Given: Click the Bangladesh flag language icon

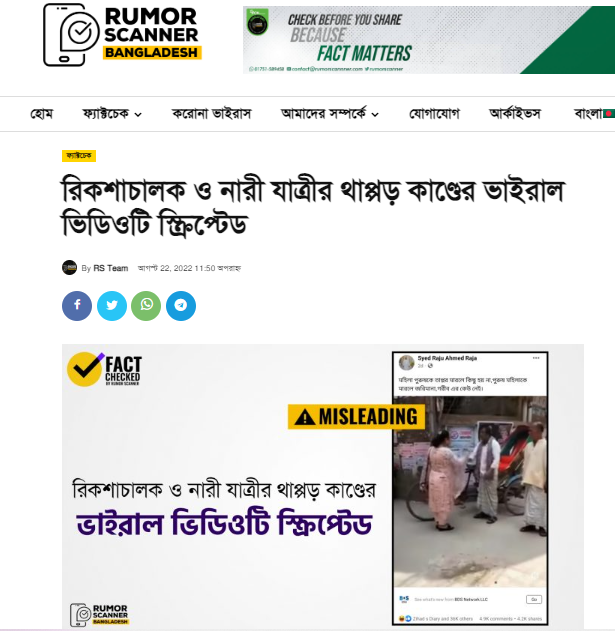Looking at the screenshot, I should point(609,114).
